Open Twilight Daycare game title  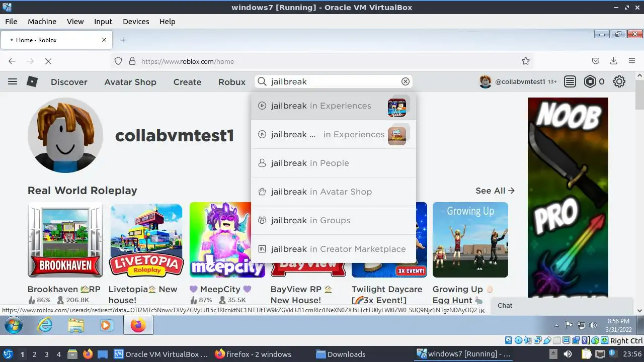point(387,295)
